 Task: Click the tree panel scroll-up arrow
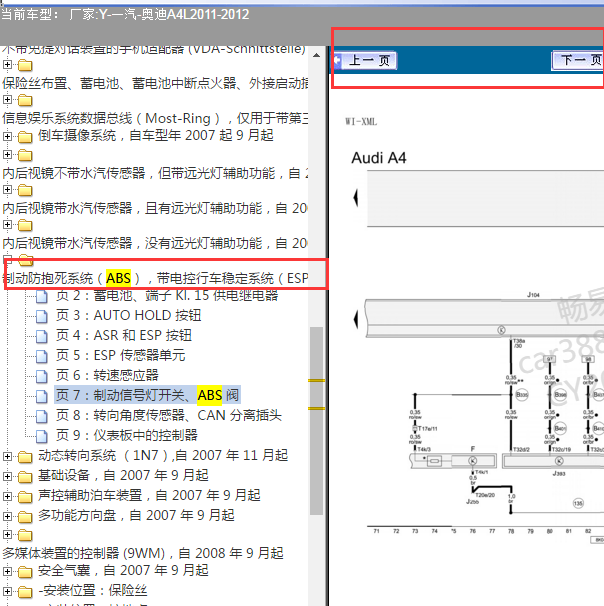pyautogui.click(x=316, y=55)
